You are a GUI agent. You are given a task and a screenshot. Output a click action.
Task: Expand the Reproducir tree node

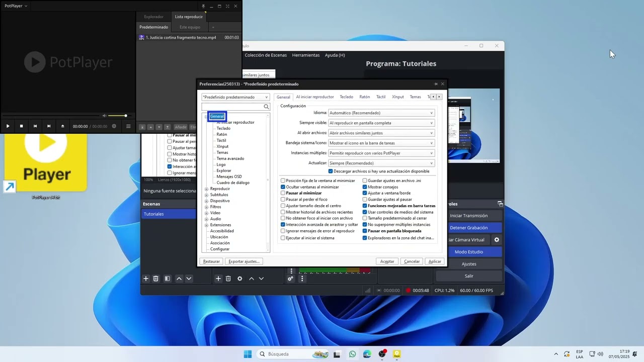(206, 189)
